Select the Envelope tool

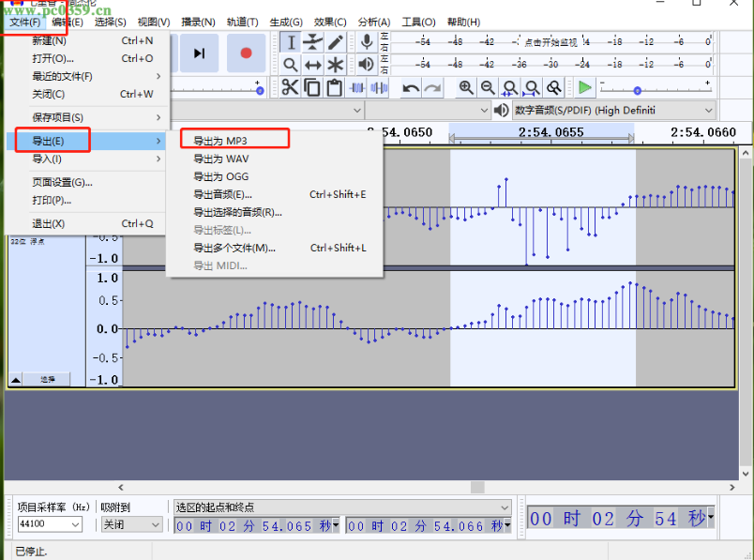(x=312, y=42)
